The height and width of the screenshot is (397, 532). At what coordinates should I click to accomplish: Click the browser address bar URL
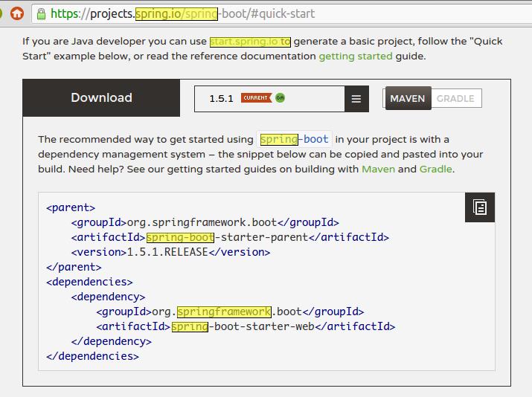coord(183,14)
